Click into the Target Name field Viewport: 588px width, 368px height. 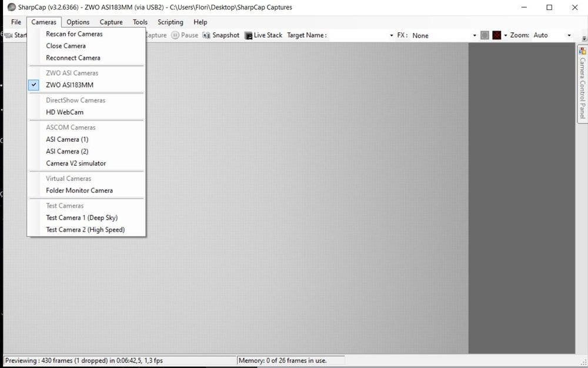click(358, 35)
